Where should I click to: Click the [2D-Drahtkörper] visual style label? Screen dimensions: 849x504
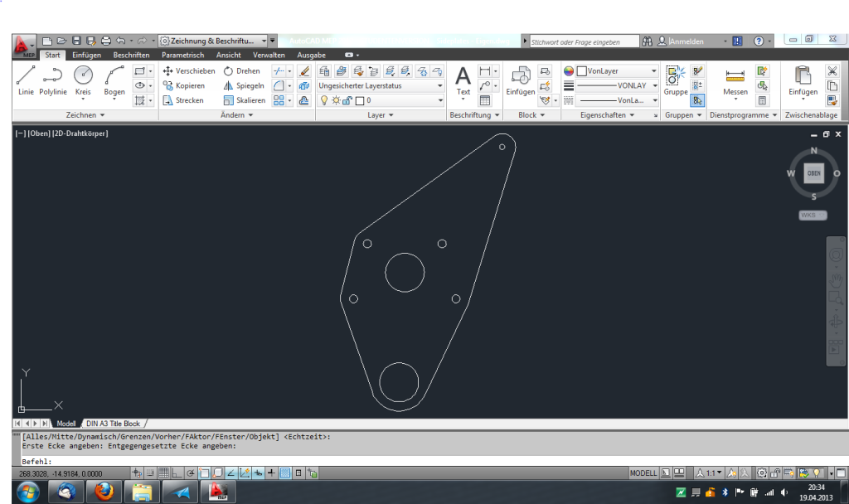(x=80, y=133)
